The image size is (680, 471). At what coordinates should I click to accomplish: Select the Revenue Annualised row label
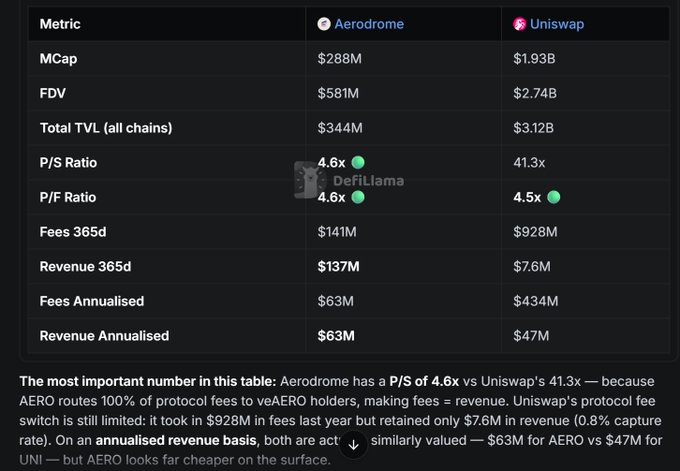click(104, 336)
